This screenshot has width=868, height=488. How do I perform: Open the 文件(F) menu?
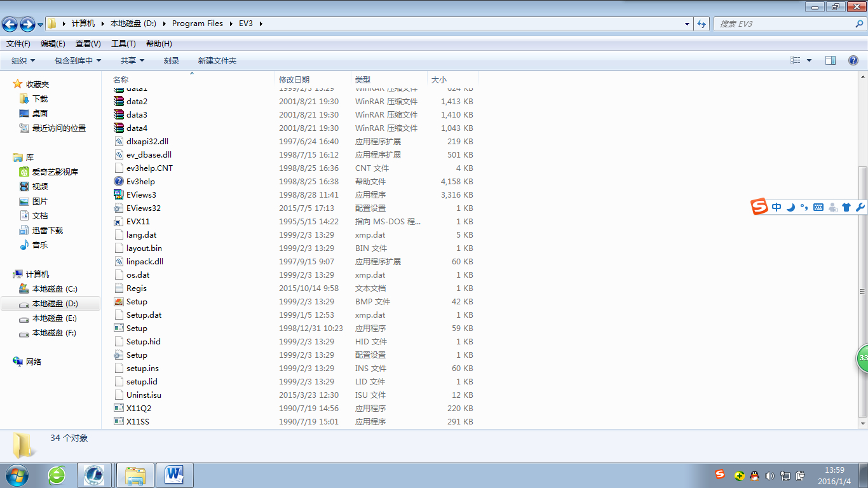(18, 44)
